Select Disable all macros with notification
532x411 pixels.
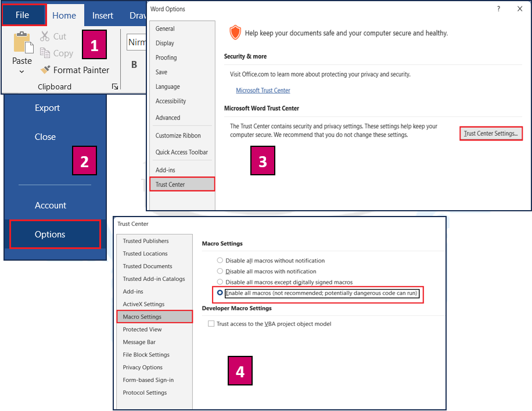[220, 271]
